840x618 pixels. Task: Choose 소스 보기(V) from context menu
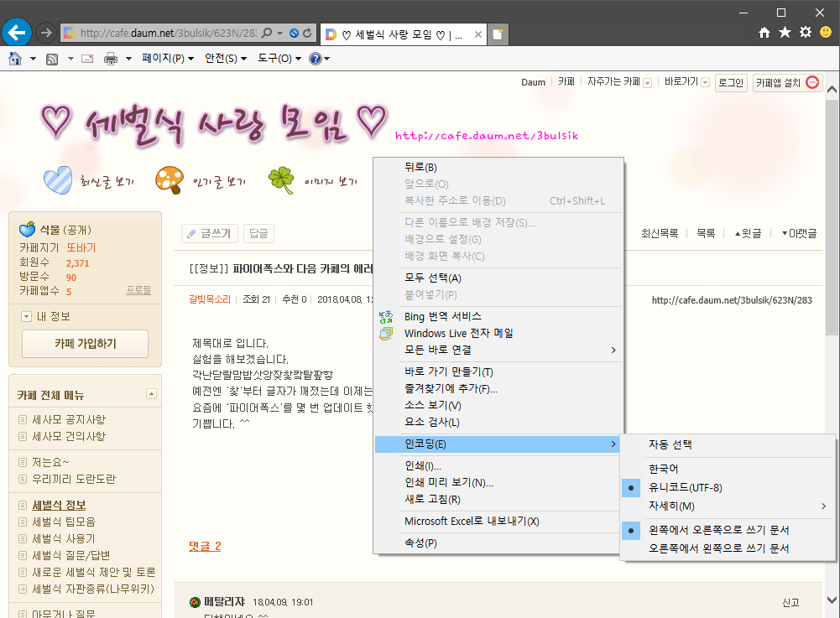tap(432, 405)
